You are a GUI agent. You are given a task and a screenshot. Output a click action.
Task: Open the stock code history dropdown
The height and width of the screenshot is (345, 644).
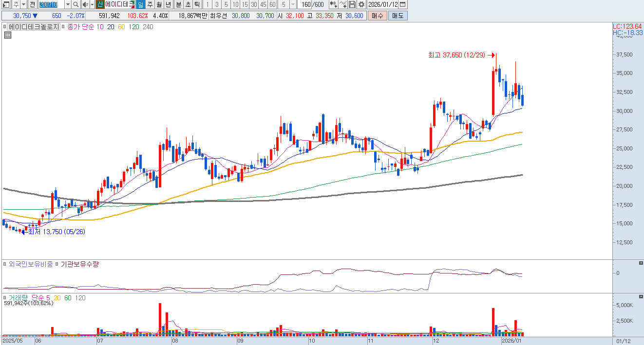click(x=68, y=4)
